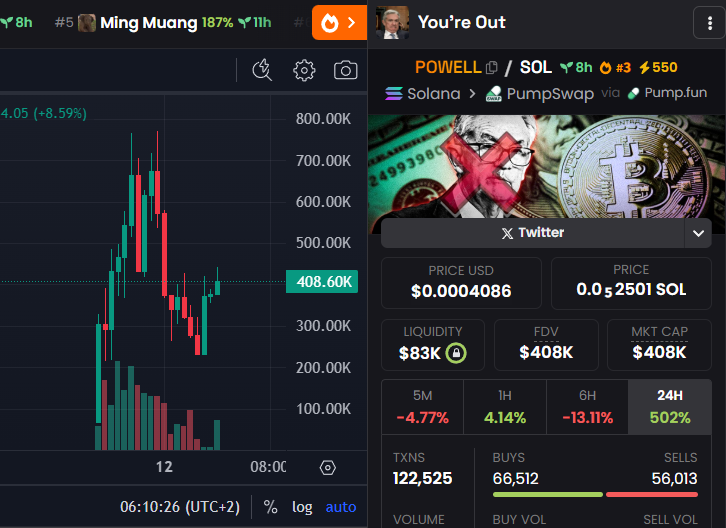Click the Solana chain link
The image size is (726, 528).
pos(423,94)
